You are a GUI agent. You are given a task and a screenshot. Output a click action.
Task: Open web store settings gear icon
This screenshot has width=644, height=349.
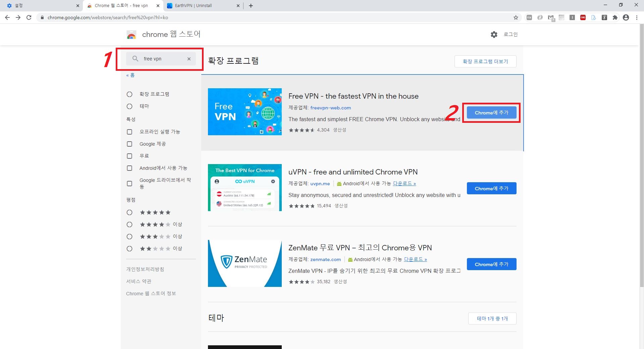[x=494, y=34]
